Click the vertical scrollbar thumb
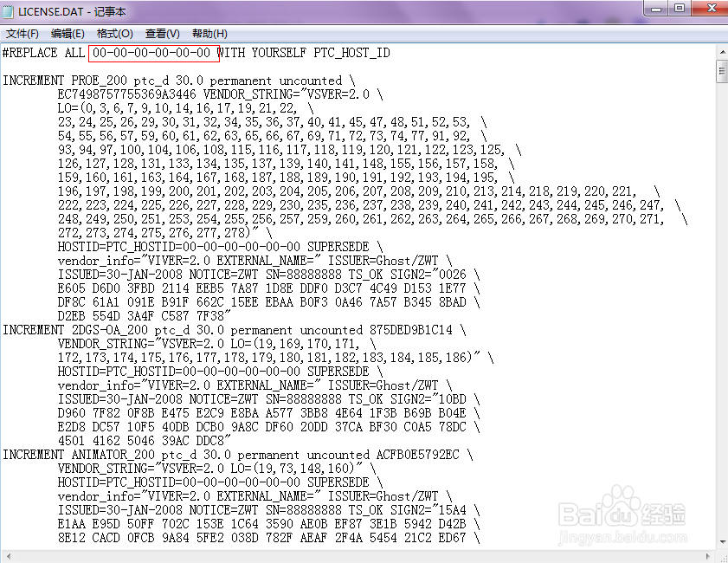The height and width of the screenshot is (563, 728). (x=722, y=71)
